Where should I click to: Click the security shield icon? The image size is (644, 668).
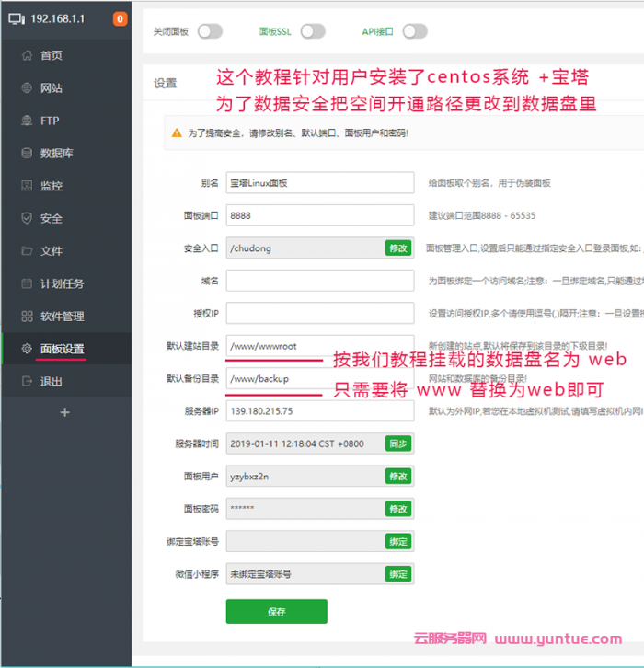[26, 218]
